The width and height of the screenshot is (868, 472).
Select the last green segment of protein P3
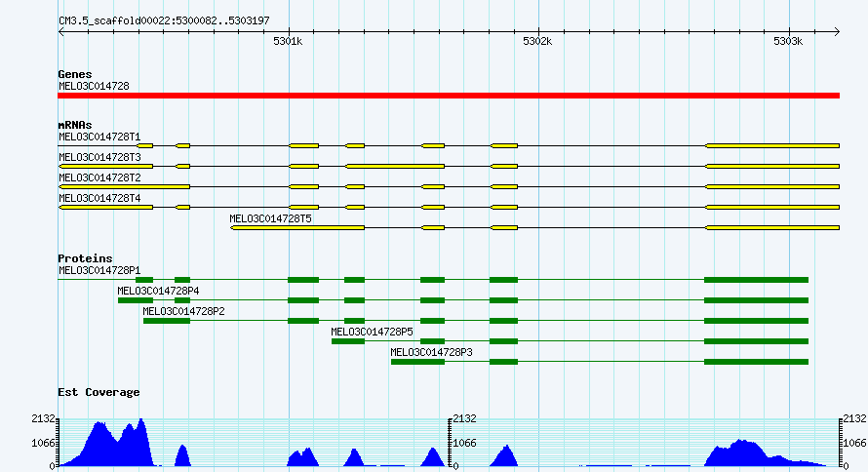[756, 362]
